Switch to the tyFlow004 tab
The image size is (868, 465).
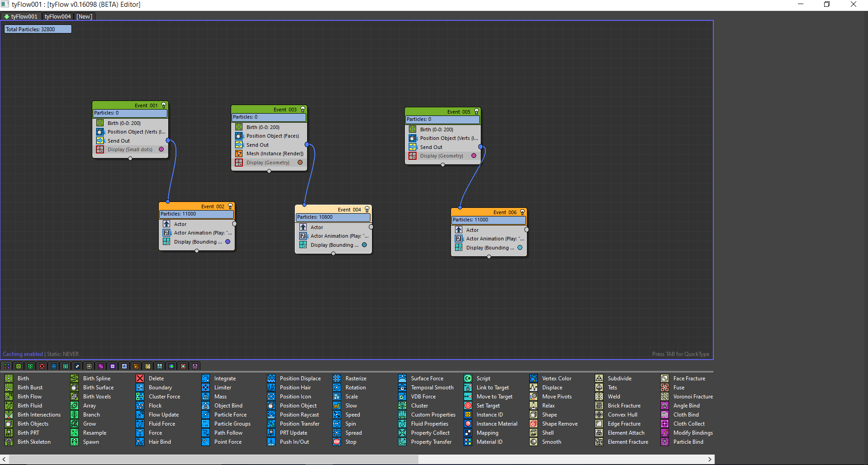pos(57,17)
